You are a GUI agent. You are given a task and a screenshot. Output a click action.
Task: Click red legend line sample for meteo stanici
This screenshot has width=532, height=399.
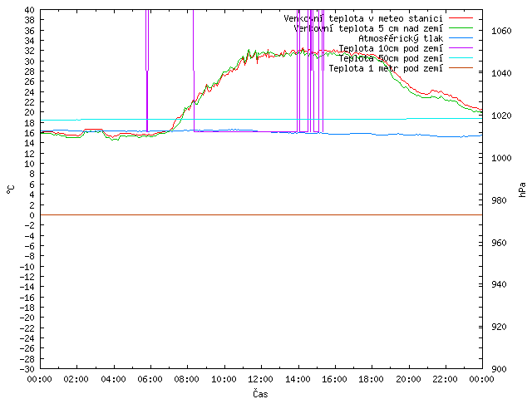point(461,18)
